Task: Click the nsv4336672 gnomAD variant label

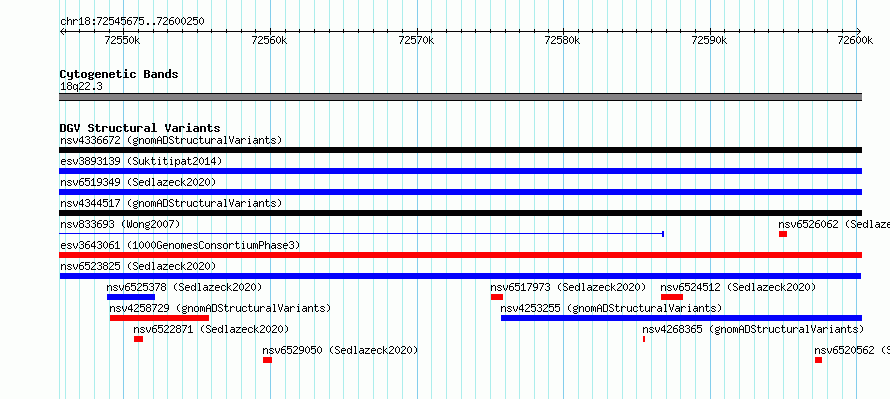Action: click(171, 140)
